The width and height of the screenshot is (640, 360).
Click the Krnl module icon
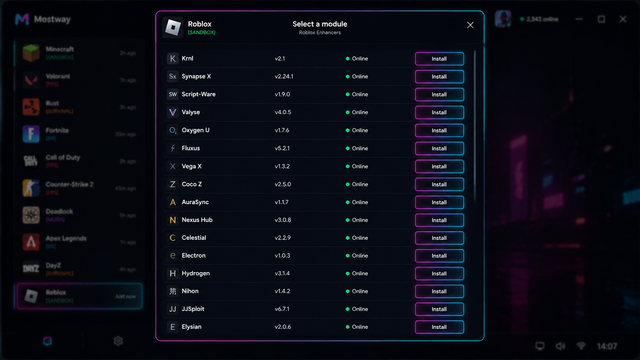[173, 58]
